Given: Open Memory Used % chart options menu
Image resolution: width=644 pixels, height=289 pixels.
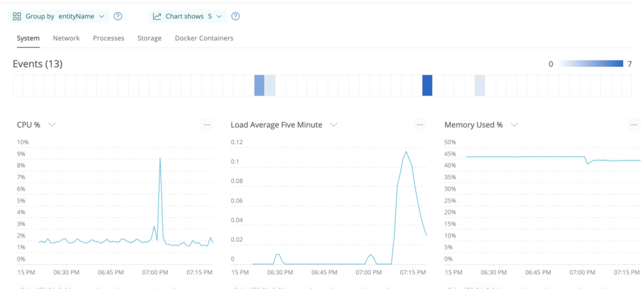Looking at the screenshot, I should [633, 125].
